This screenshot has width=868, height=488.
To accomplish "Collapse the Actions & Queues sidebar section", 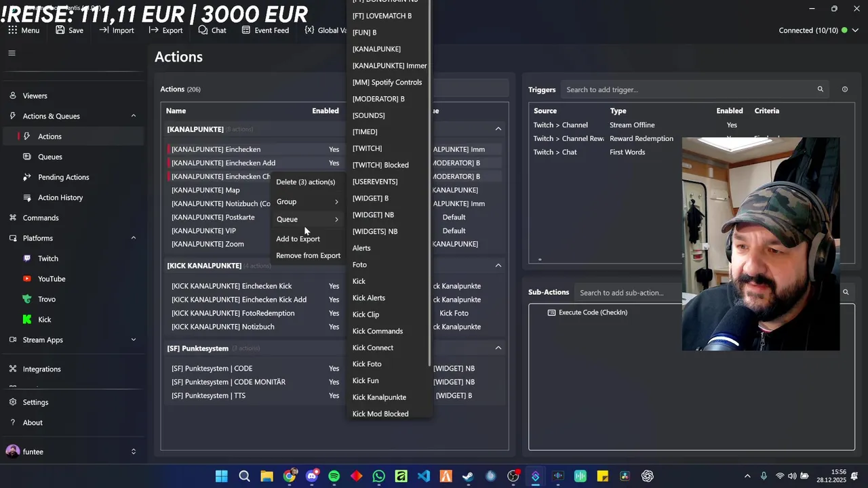I will [x=133, y=116].
